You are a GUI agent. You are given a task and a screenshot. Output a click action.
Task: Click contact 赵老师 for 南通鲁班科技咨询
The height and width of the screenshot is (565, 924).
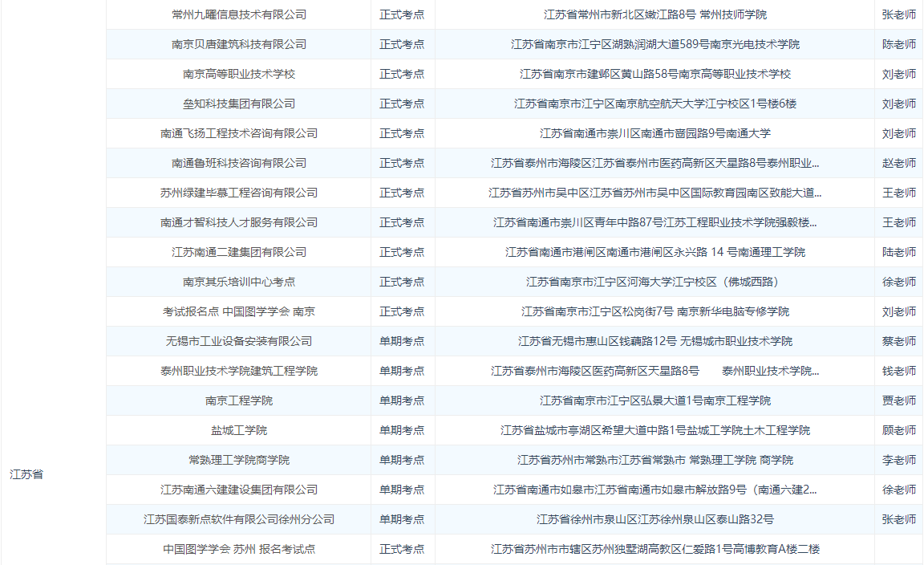point(898,163)
